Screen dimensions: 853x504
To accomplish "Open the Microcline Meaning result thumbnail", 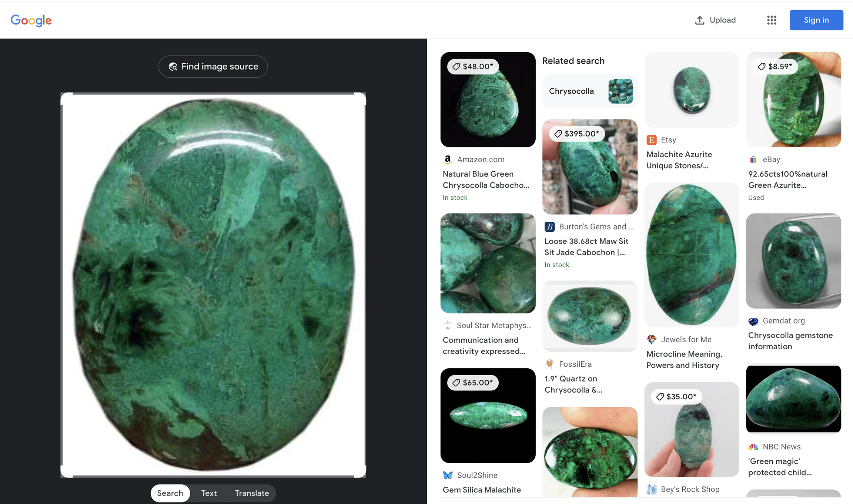I will point(691,255).
